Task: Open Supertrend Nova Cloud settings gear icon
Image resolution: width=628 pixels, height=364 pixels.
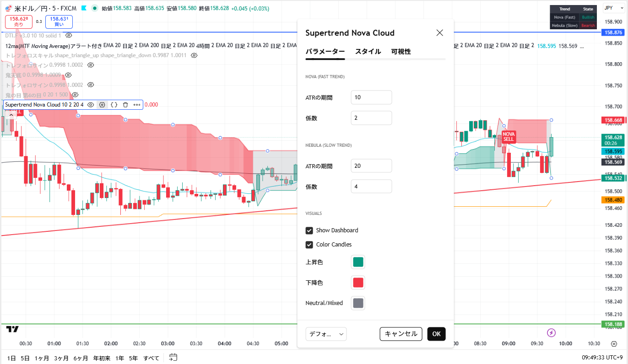Action: click(x=102, y=105)
